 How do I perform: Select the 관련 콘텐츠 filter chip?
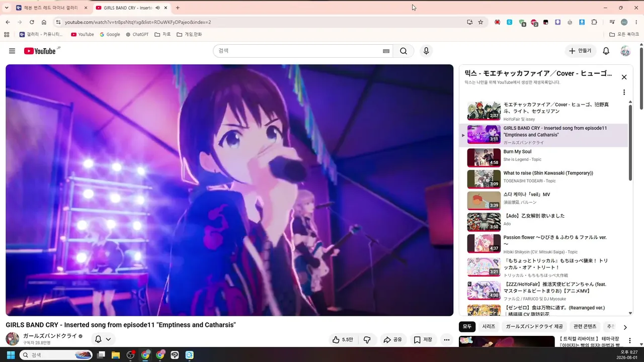[x=585, y=327]
